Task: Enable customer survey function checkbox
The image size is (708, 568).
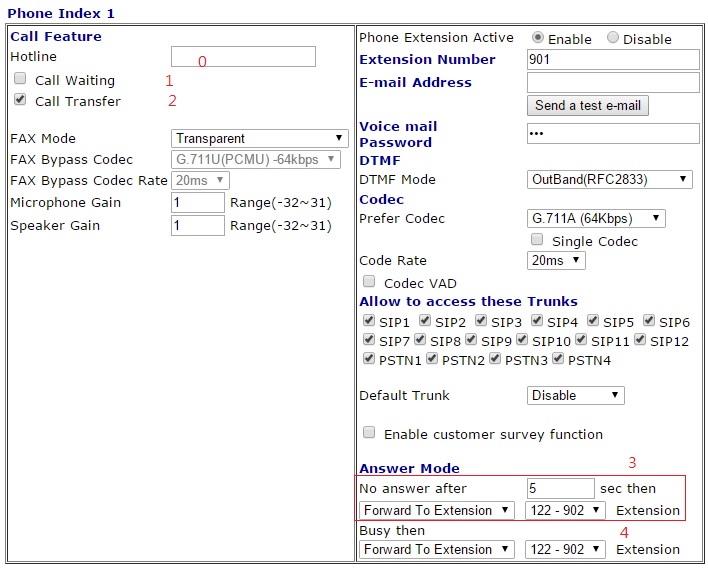Action: (369, 433)
